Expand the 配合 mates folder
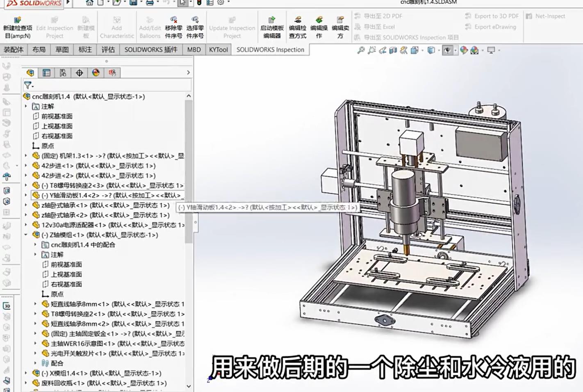 point(35,363)
